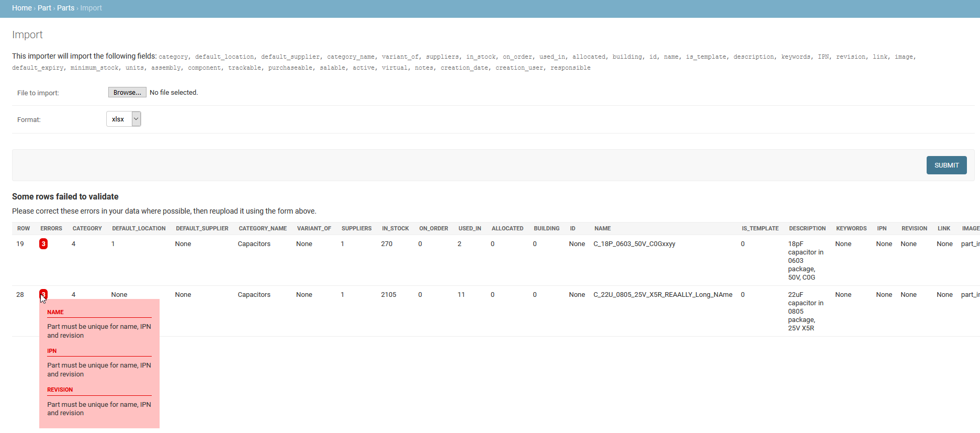Viewport: 980px width, 433px height.
Task: Click the REVISION error heading in tooltip
Action: pyautogui.click(x=60, y=390)
